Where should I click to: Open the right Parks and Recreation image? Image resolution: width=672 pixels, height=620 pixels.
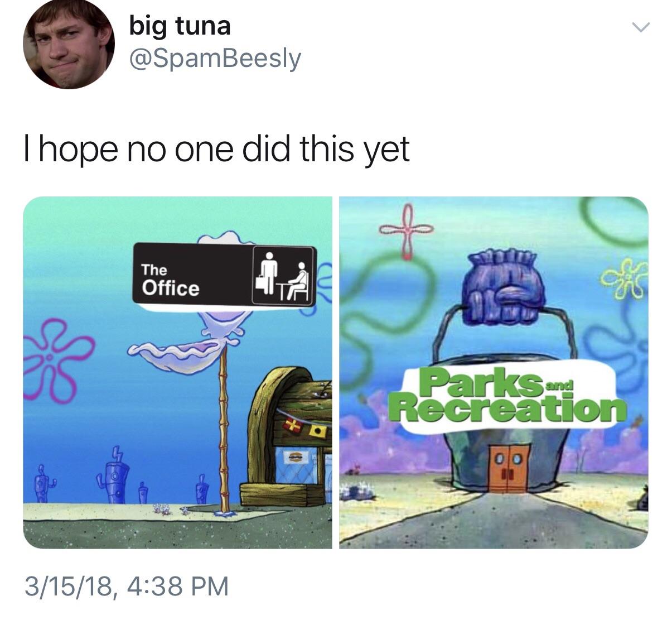494,372
